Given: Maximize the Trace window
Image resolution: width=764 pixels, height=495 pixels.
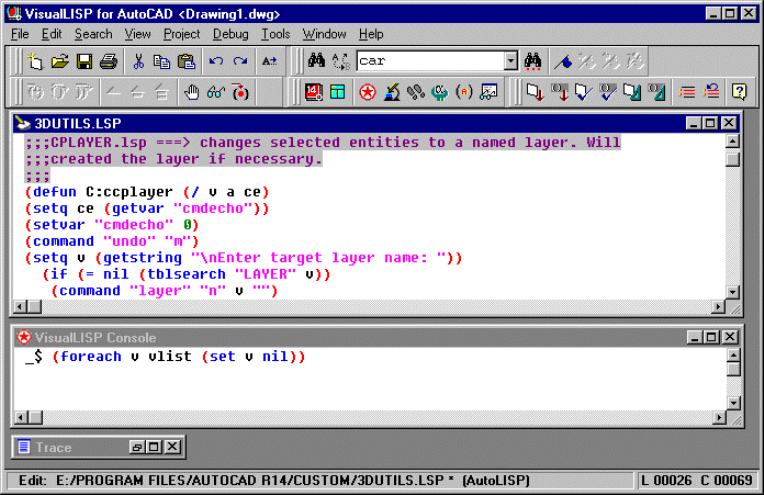Looking at the screenshot, I should [x=154, y=447].
